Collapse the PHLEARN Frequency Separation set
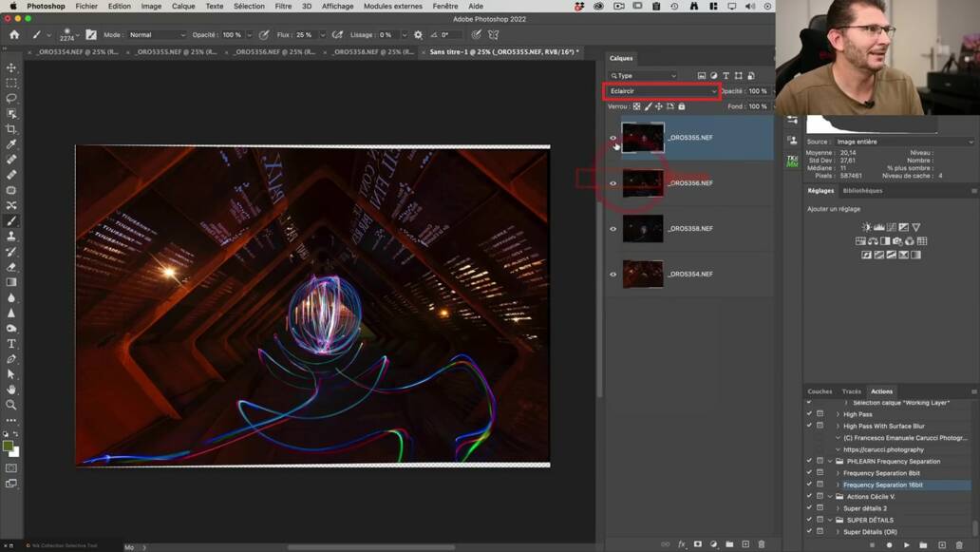This screenshot has height=552, width=980. (x=830, y=461)
